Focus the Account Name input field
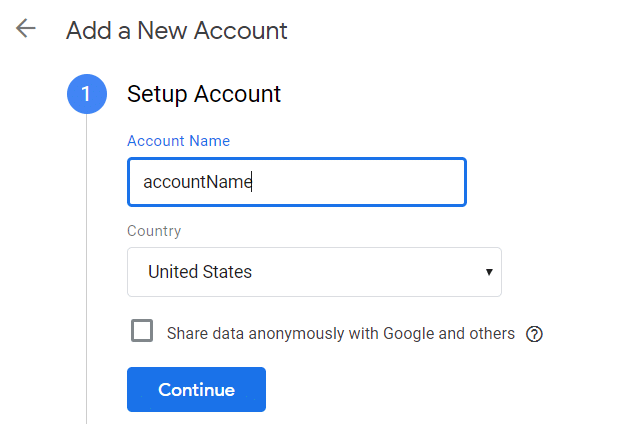Screen dimensions: 630x428 (296, 182)
